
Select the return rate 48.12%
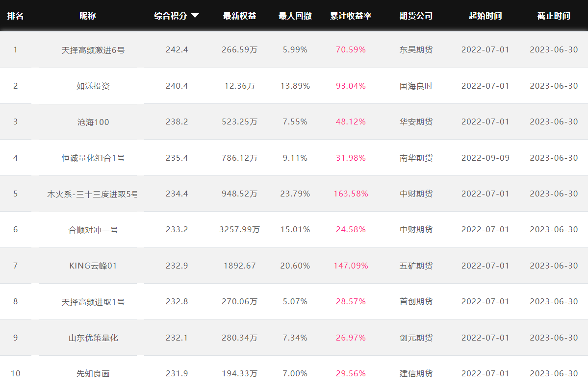pos(351,122)
